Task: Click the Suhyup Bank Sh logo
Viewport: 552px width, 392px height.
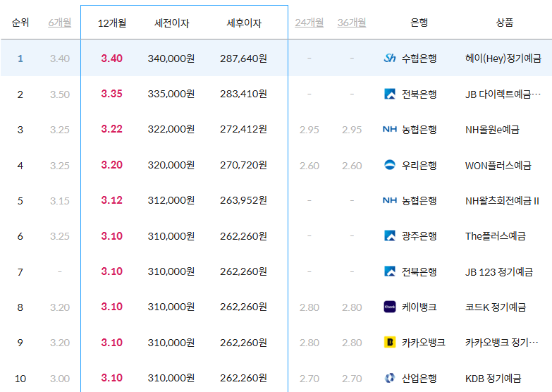Action: coord(390,58)
